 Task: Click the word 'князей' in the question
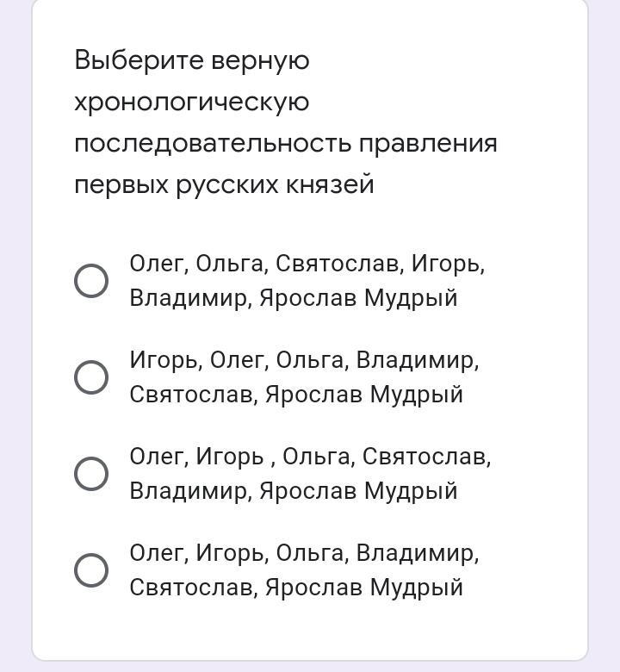point(330,184)
